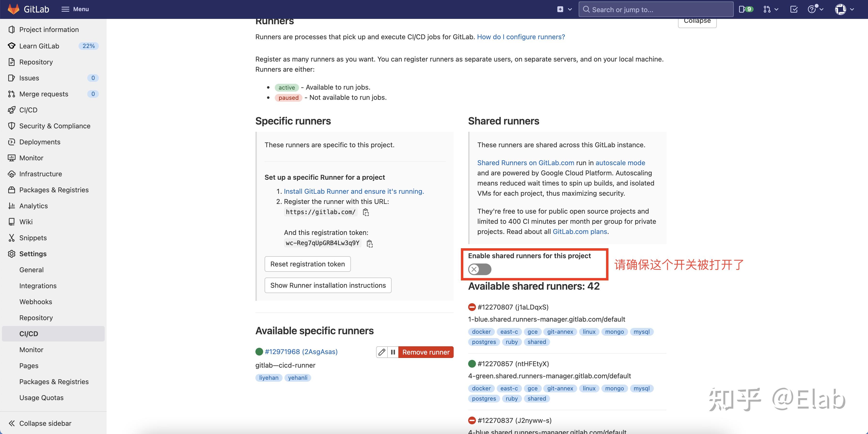This screenshot has width=868, height=434.
Task: Click Reset registration token
Action: click(x=307, y=264)
